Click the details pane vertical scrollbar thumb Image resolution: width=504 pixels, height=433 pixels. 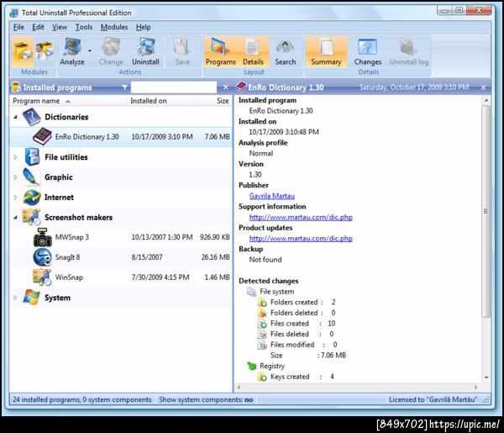coord(486,211)
